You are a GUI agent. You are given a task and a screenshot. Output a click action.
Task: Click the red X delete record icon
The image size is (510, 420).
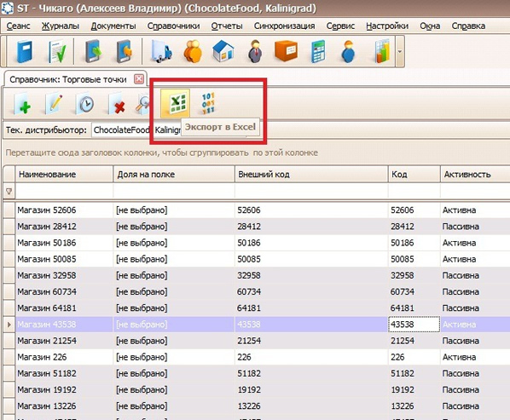point(116,104)
